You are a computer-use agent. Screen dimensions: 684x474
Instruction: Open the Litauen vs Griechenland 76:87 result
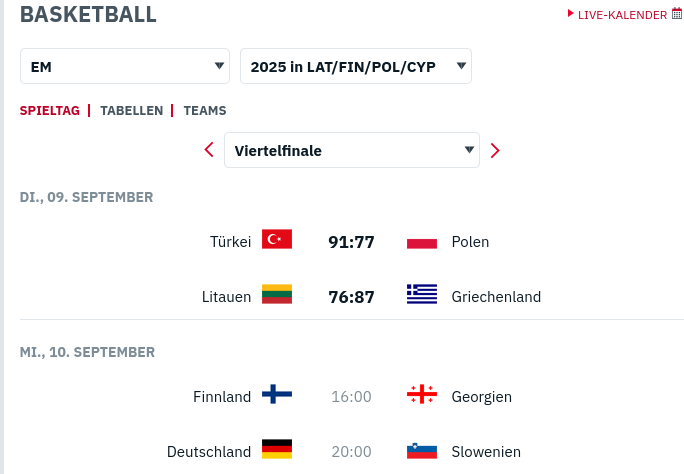(351, 296)
